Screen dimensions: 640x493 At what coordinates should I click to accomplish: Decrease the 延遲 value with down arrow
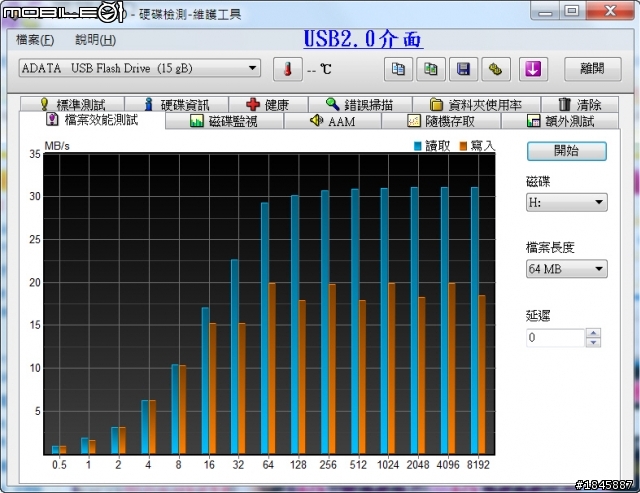[x=593, y=342]
